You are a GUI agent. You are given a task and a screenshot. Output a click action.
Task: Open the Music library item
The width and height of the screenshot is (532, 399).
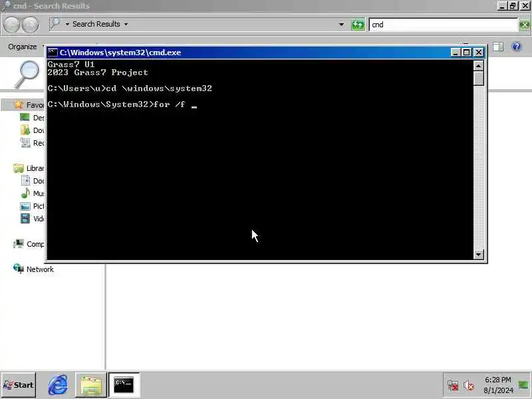[32, 194]
